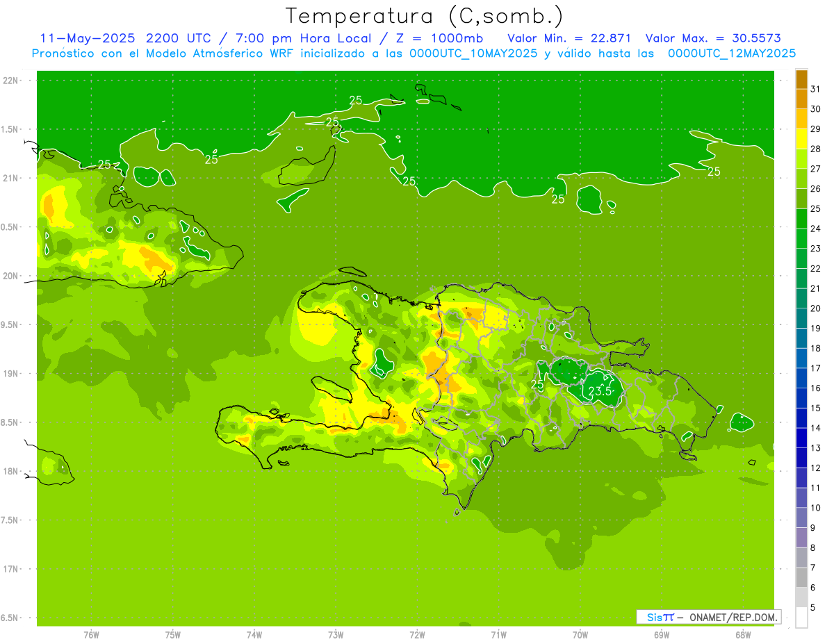Click the colorbar label '15'
Image resolution: width=834 pixels, height=644 pixels.
click(x=817, y=408)
